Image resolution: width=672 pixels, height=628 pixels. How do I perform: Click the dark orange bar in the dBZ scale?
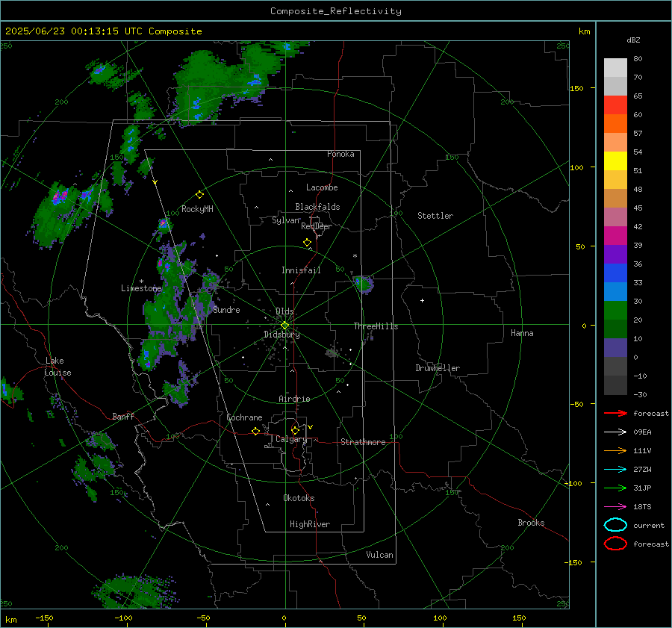pos(615,124)
